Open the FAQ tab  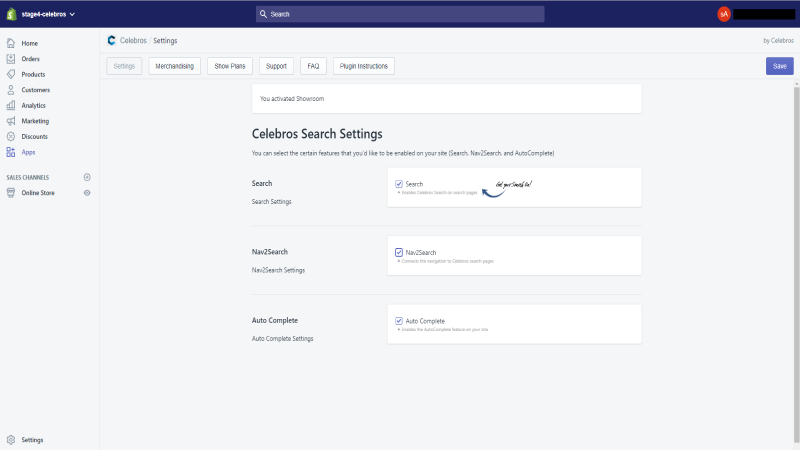313,66
